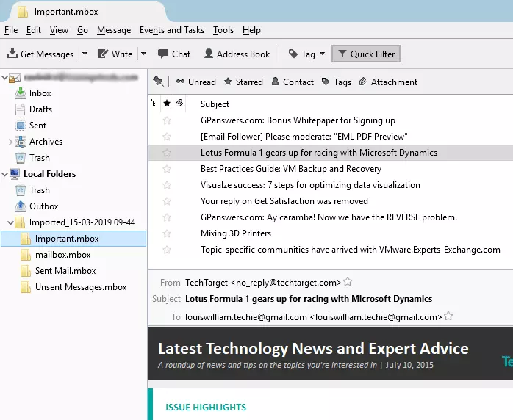Expand the Archives folder
The width and height of the screenshot is (513, 420).
[10, 142]
